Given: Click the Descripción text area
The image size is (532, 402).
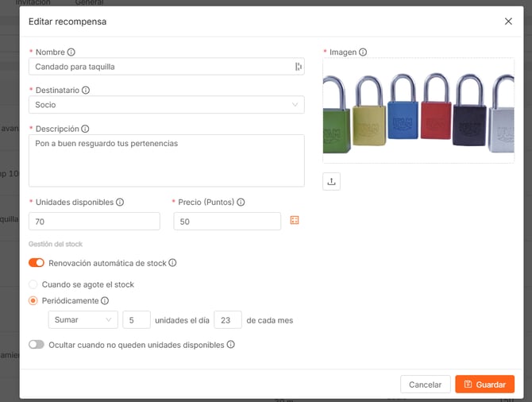Looking at the screenshot, I should tap(166, 160).
